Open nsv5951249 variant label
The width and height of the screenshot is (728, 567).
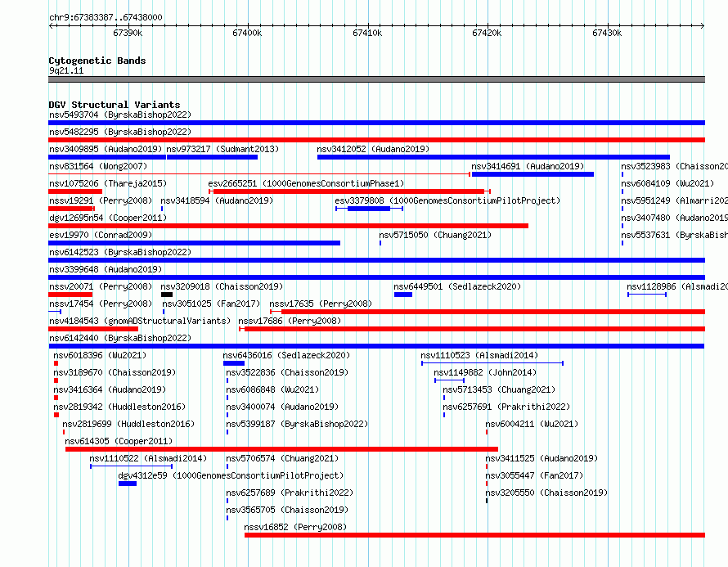point(675,200)
